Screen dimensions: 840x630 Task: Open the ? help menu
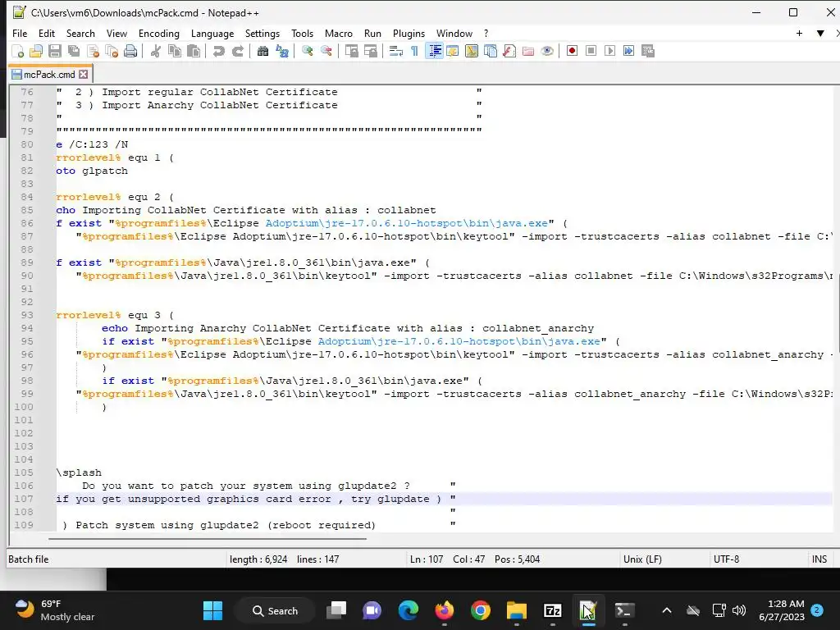pos(486,33)
